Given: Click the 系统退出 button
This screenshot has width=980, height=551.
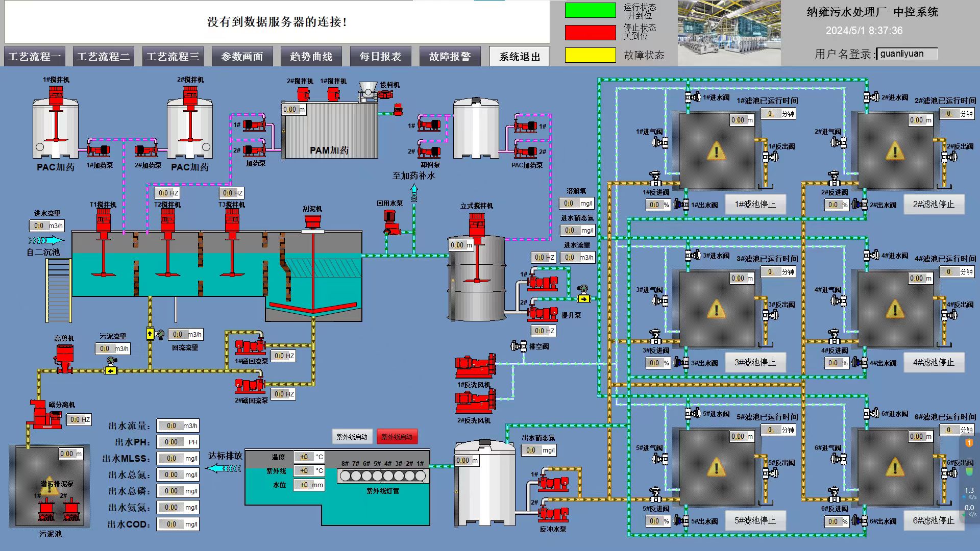Looking at the screenshot, I should pos(519,56).
